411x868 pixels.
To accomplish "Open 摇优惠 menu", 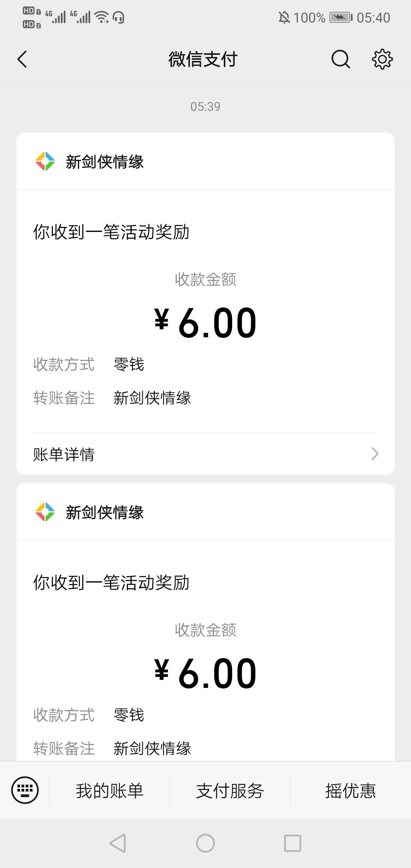I will [x=350, y=791].
